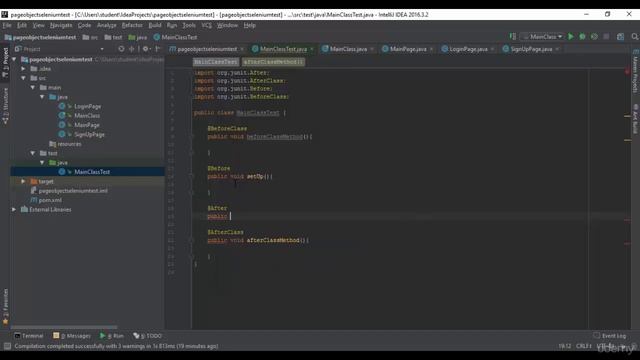Run with coverage using the toolbar icon

[594, 37]
